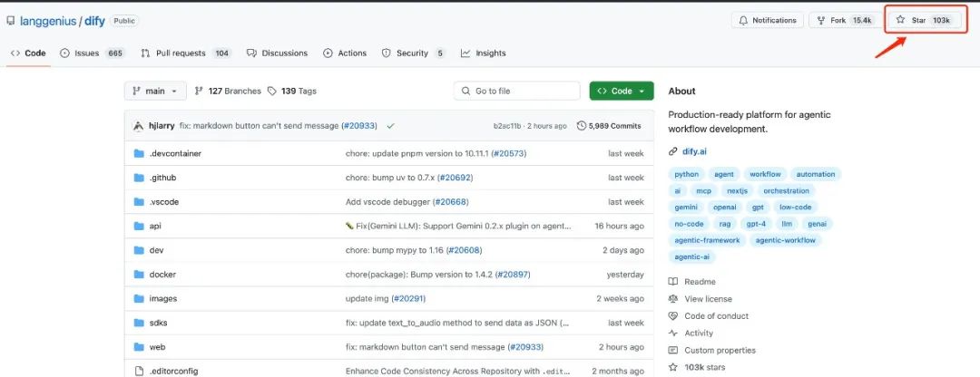Select the agentic-ai topic tag
The width and height of the screenshot is (980, 377).
tap(691, 256)
